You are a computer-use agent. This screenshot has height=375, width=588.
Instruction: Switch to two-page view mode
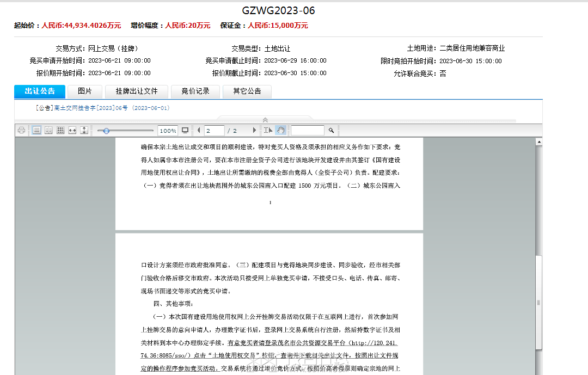pyautogui.click(x=48, y=130)
